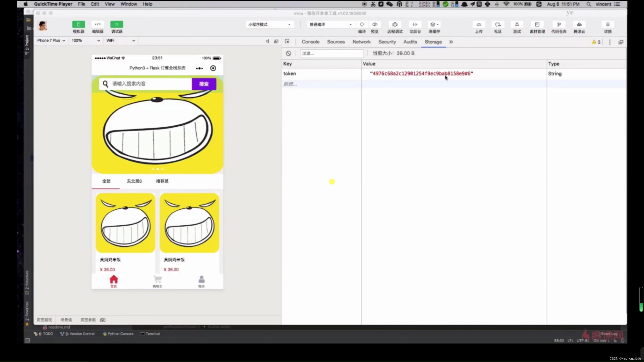Open the Python Console tool window
Screen dimensions: 644x362
[118, 334]
